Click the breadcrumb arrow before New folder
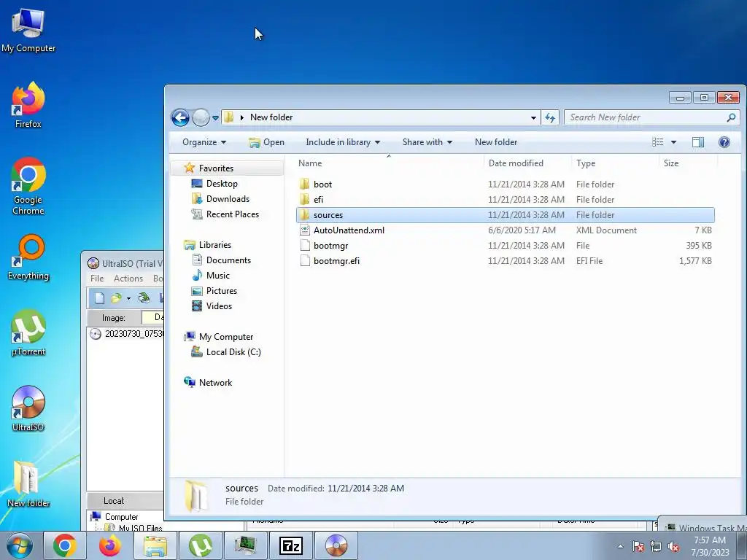This screenshot has height=560, width=747. pos(242,117)
